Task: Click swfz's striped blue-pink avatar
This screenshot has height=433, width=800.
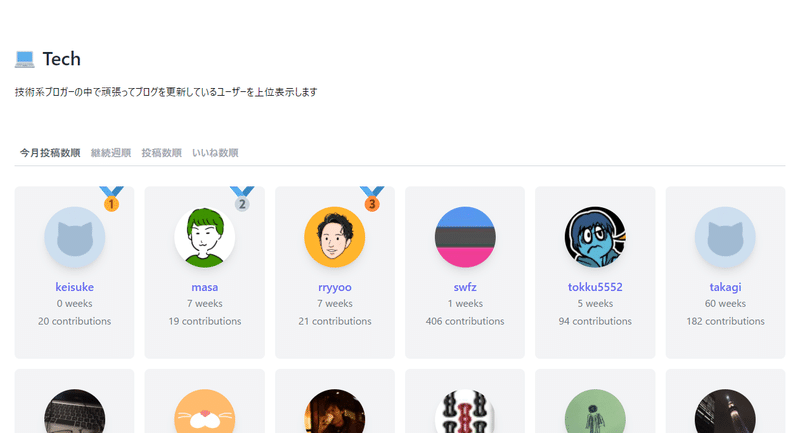Action: pos(465,237)
